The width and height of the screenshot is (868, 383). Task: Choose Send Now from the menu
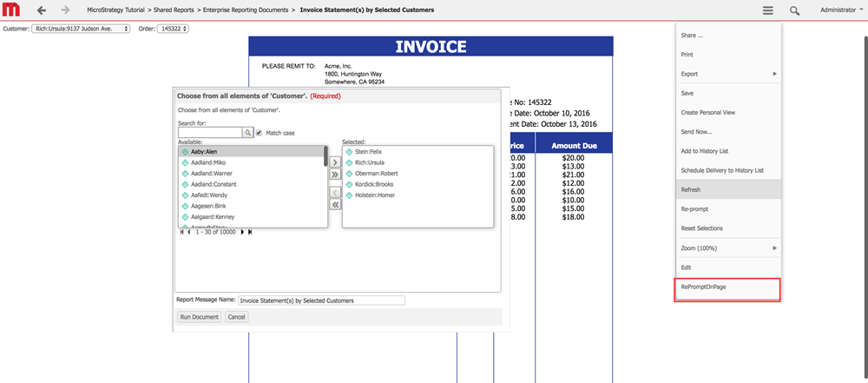728,132
